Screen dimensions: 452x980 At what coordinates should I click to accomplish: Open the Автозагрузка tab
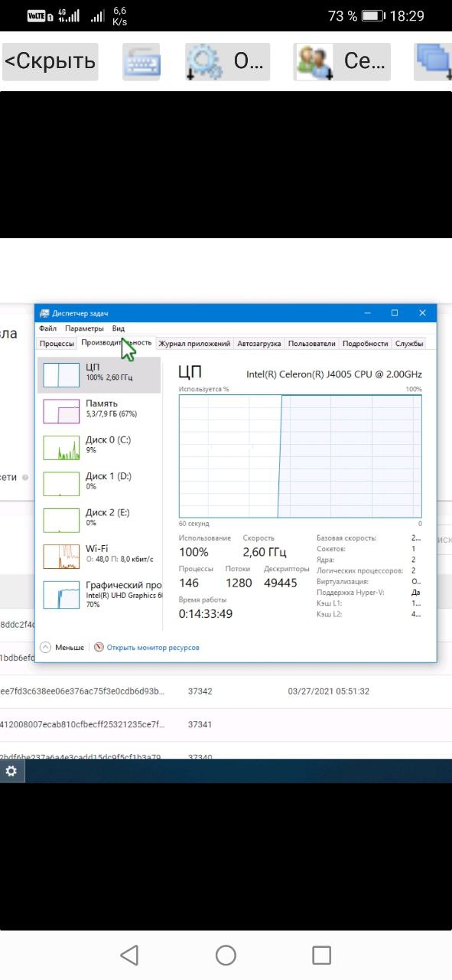(259, 344)
